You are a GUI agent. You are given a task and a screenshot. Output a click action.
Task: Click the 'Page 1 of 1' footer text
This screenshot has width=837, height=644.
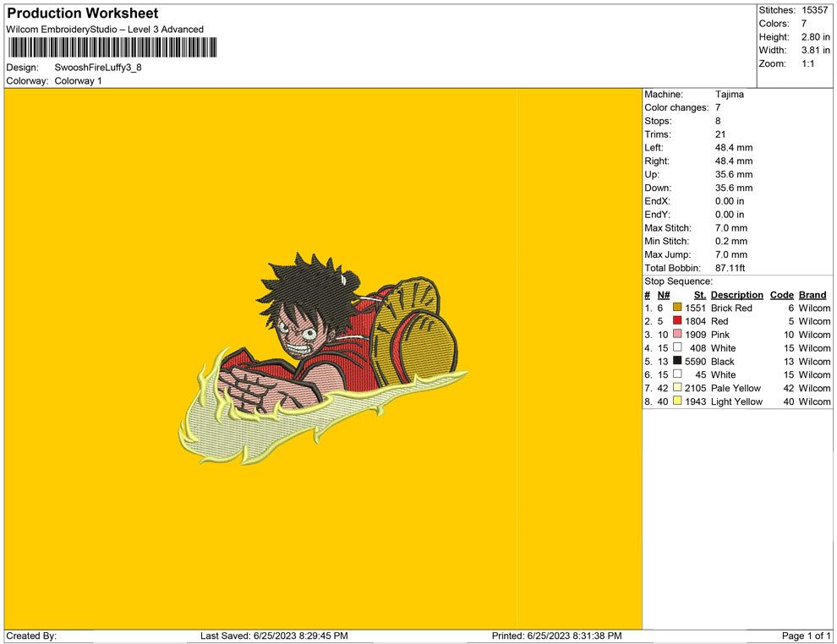pyautogui.click(x=806, y=636)
